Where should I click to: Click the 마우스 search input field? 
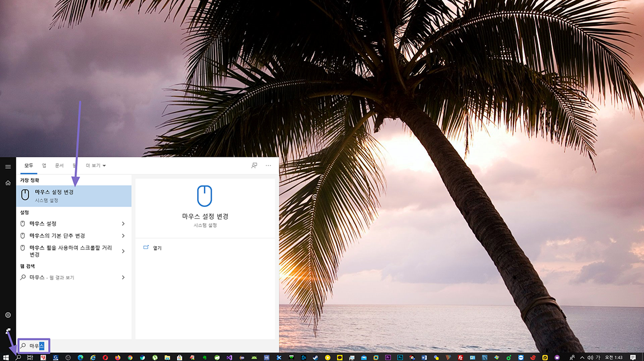point(34,346)
